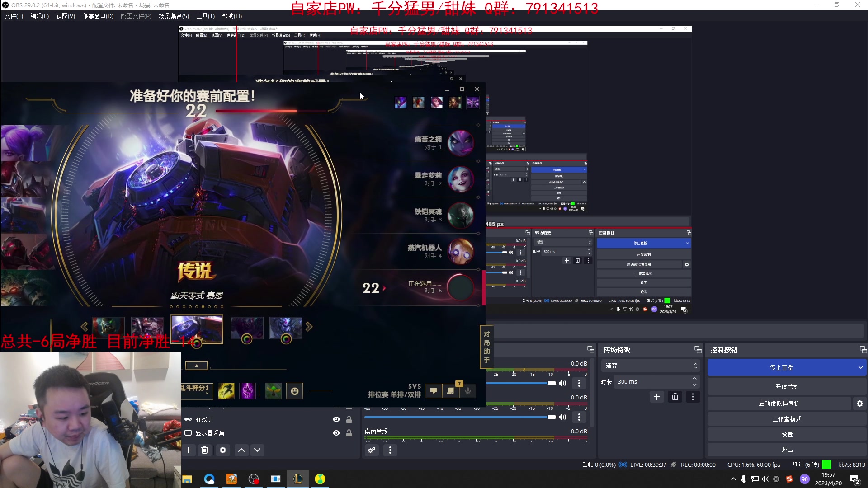Pop out the Controls dock
Image resolution: width=868 pixels, height=488 pixels.
click(x=863, y=350)
